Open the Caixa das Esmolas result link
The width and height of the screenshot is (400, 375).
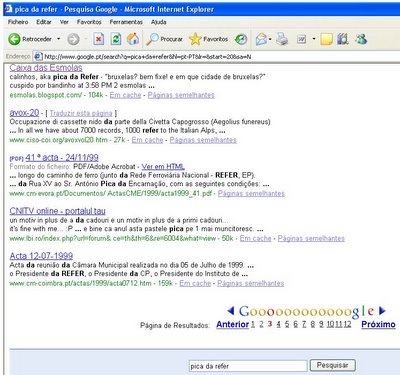point(46,68)
